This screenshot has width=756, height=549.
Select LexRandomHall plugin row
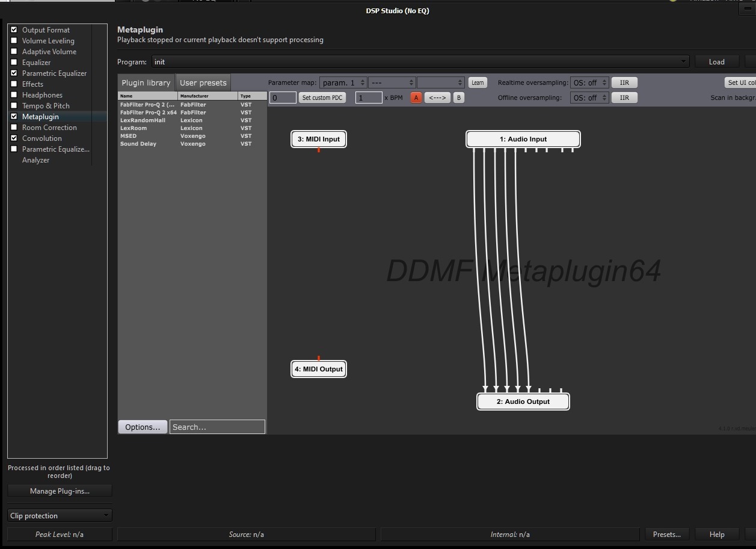[x=192, y=120]
